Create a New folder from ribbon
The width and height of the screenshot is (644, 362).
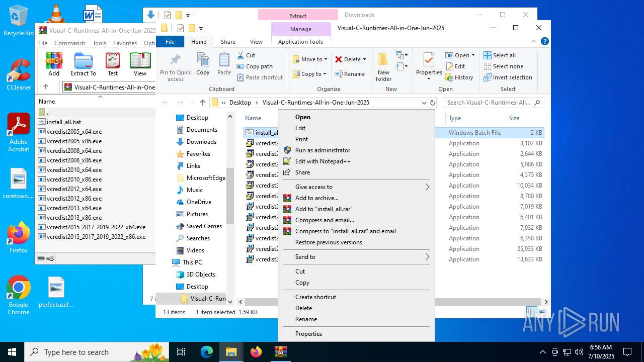[383, 67]
